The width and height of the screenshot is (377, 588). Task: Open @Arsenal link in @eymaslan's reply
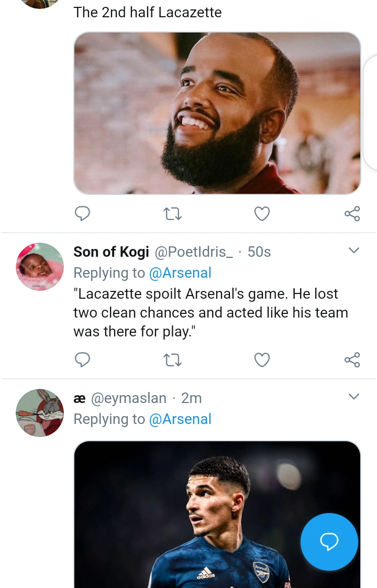180,419
